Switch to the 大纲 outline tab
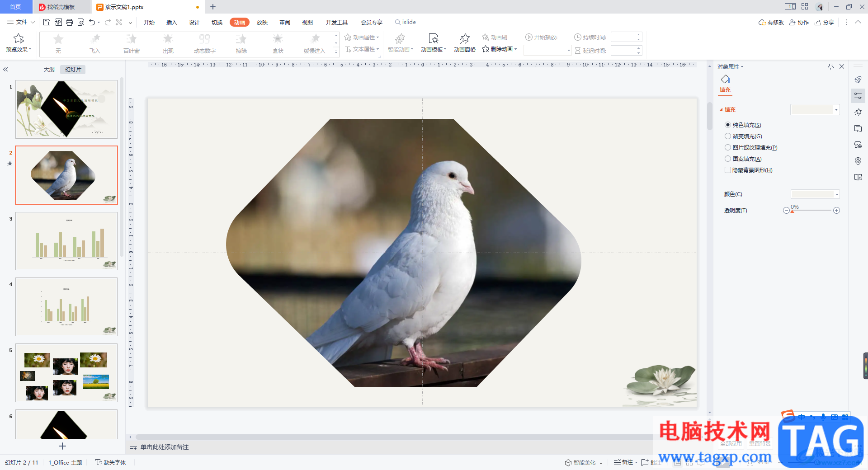The image size is (868, 470). (x=49, y=70)
